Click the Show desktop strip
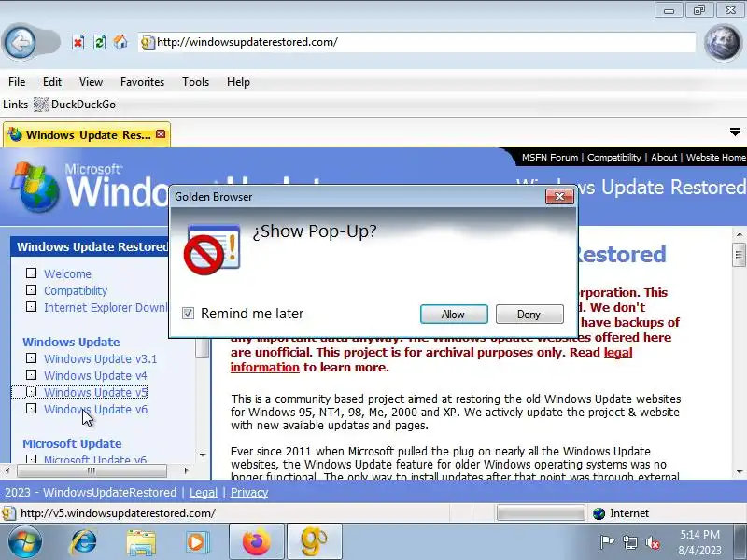 click(x=740, y=542)
